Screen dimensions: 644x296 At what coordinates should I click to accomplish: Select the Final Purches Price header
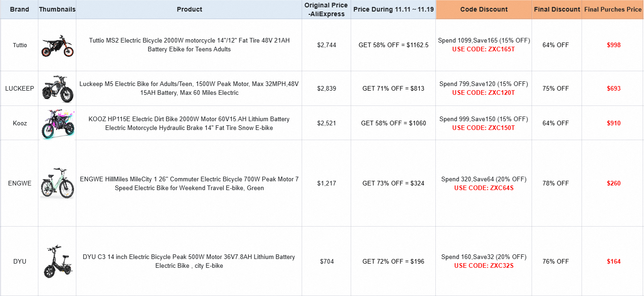coord(613,9)
